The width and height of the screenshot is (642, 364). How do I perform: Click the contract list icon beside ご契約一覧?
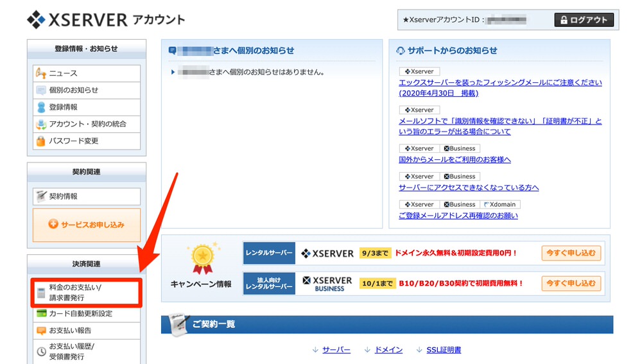(x=179, y=325)
